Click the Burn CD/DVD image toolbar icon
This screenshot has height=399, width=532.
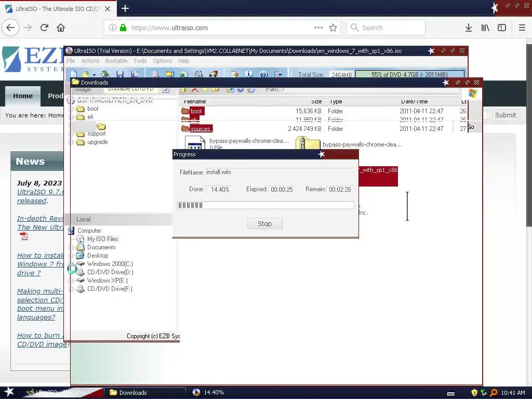tap(214, 74)
